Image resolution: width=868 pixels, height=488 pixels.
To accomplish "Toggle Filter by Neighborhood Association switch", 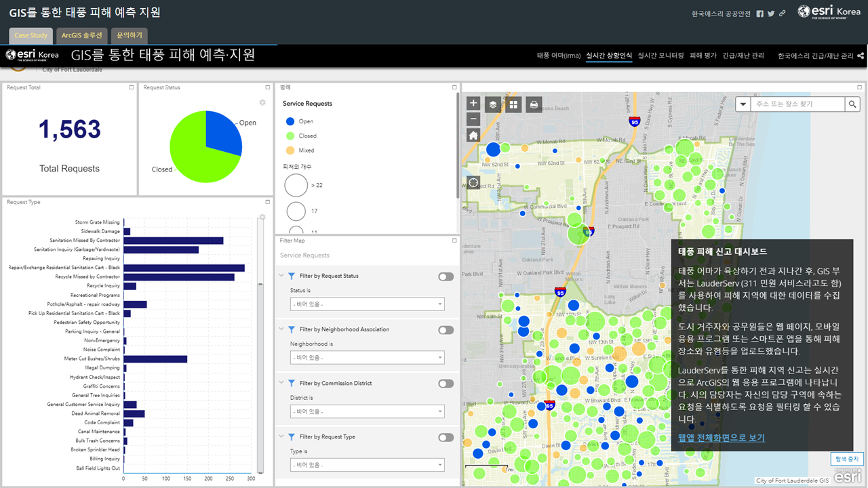I will point(446,330).
